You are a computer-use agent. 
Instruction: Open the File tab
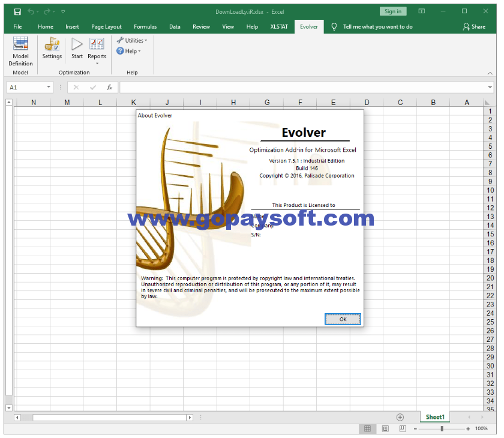pyautogui.click(x=17, y=26)
